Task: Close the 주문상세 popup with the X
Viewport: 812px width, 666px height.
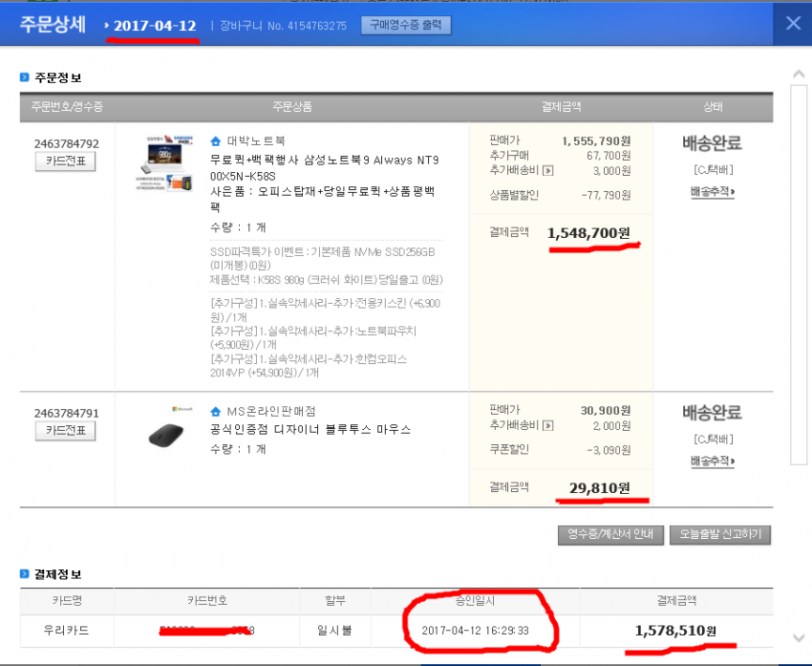Action: (x=793, y=23)
